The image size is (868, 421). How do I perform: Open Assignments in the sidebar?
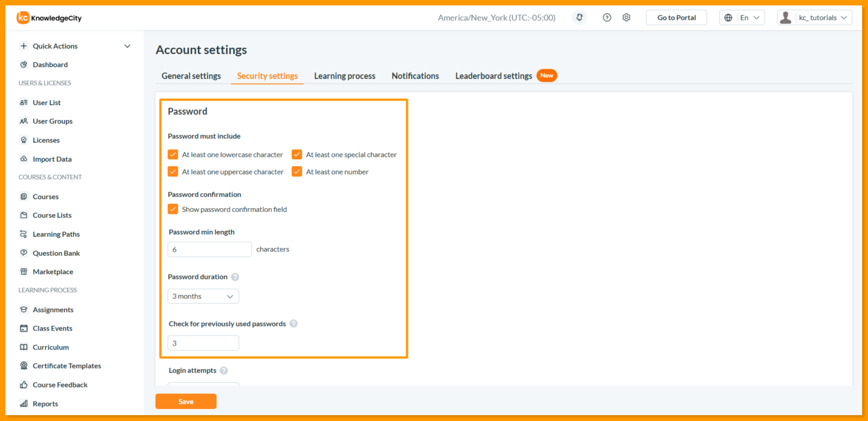tap(53, 310)
